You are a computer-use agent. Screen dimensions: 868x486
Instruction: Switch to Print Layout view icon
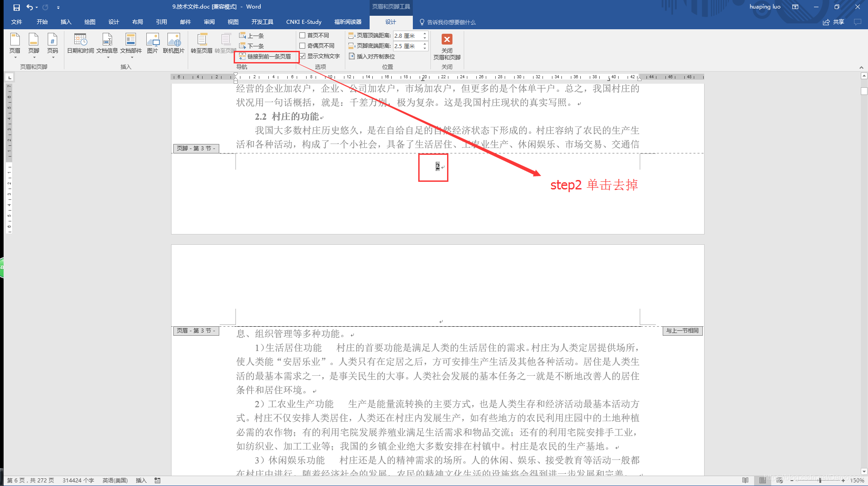762,481
